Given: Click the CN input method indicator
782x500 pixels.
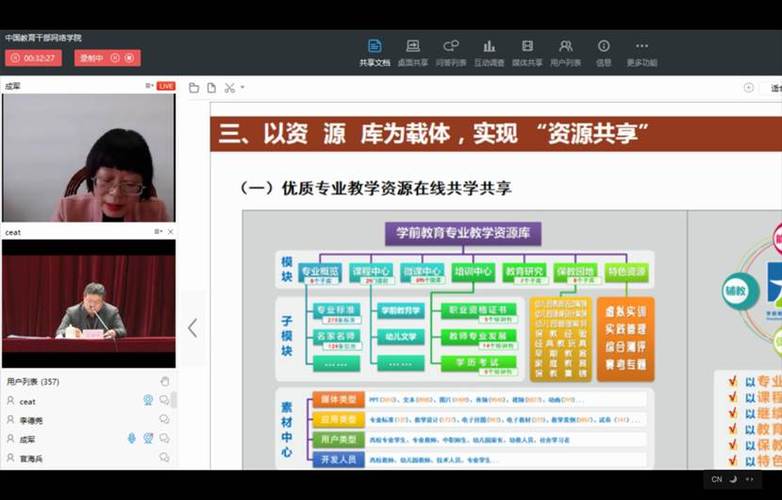Looking at the screenshot, I should (x=717, y=479).
